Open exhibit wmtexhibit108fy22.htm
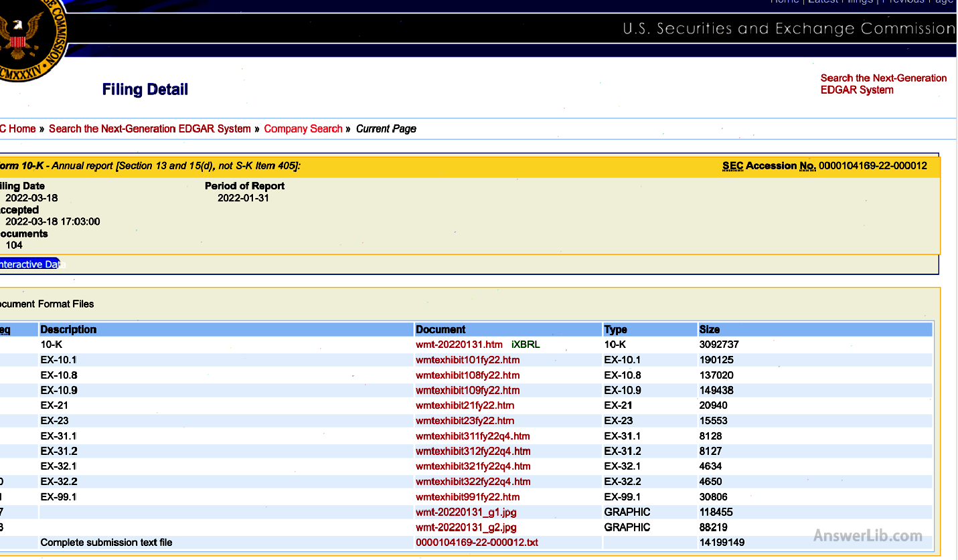The image size is (958, 560). click(x=468, y=375)
